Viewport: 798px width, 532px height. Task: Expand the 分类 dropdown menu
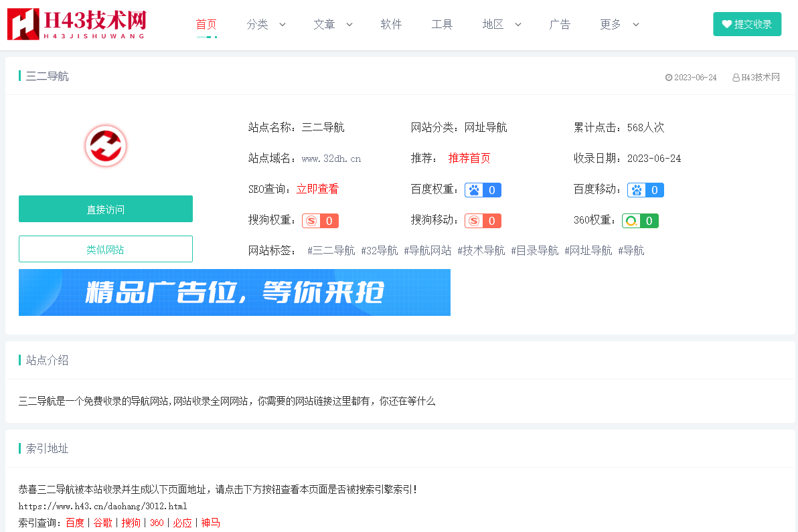[x=266, y=25]
